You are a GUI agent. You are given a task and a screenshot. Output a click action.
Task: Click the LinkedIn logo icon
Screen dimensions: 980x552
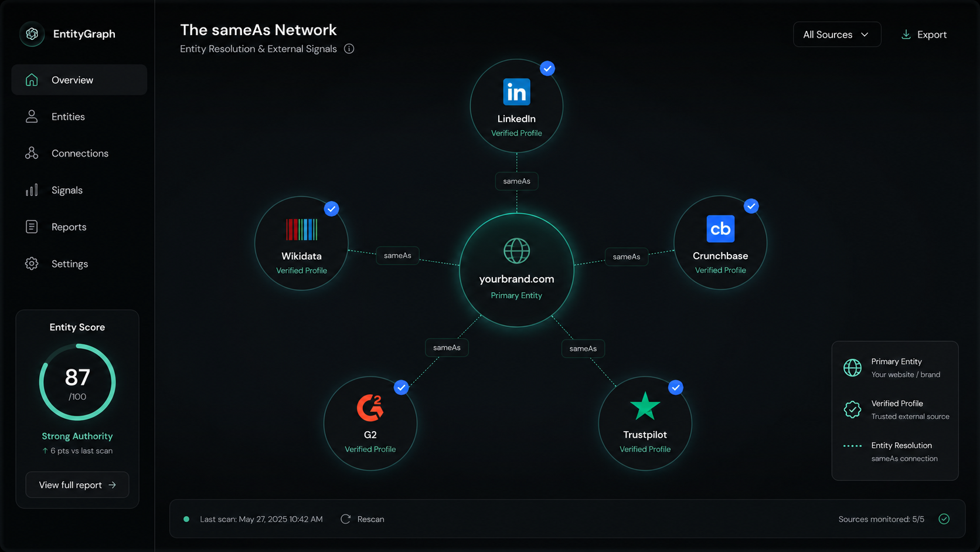pos(516,92)
